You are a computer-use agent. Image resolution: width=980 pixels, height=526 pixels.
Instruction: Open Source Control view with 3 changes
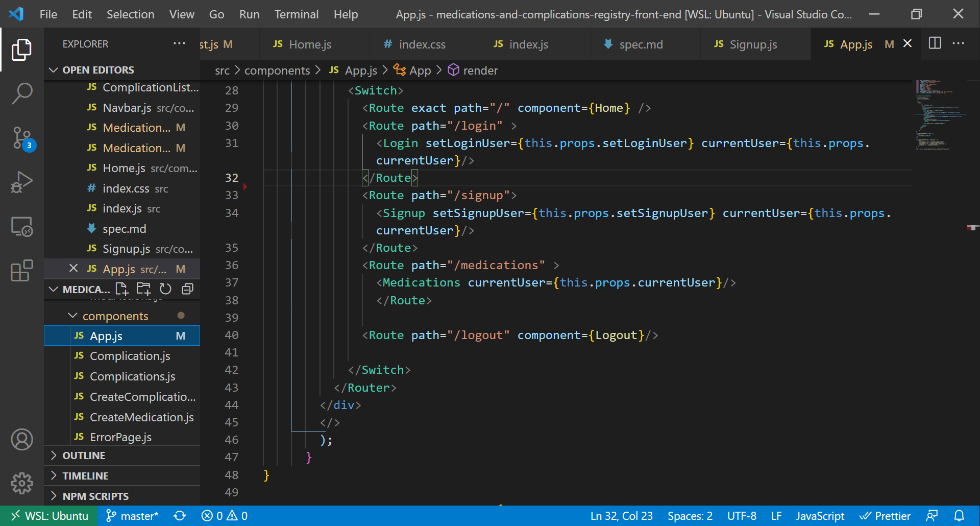(22, 138)
